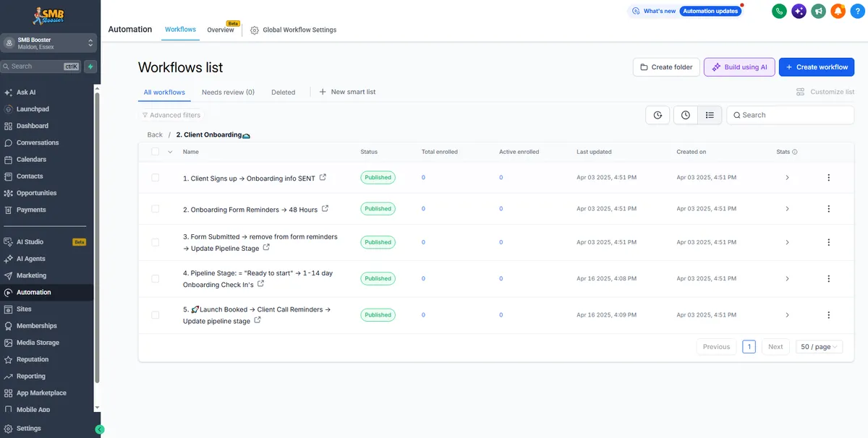Image resolution: width=868 pixels, height=438 pixels.
Task: Open the SMB Booster account switcher
Action: click(x=49, y=43)
